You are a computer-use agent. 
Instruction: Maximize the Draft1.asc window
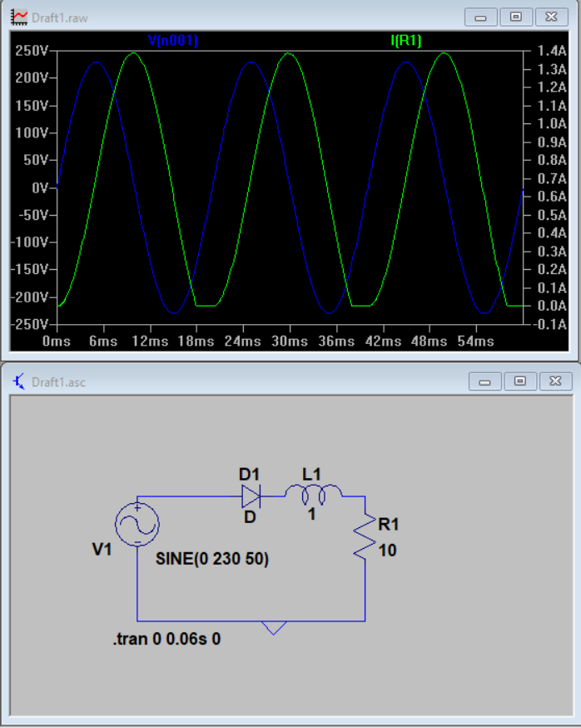click(x=520, y=381)
